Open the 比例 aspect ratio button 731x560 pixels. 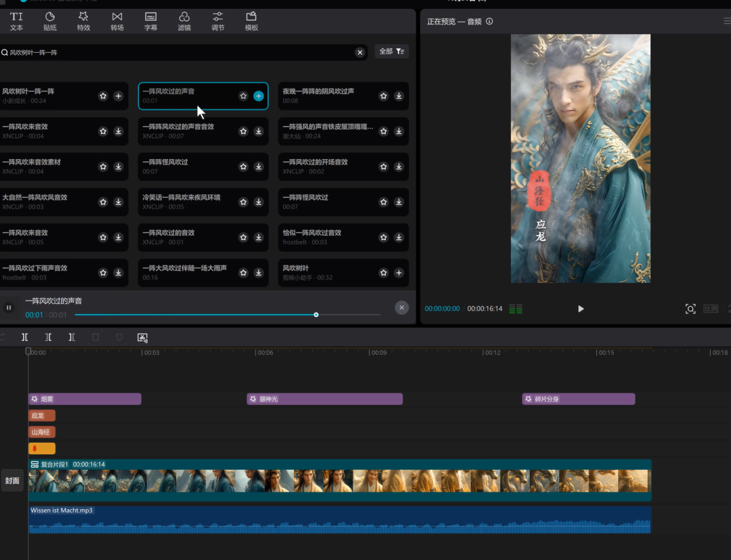711,309
